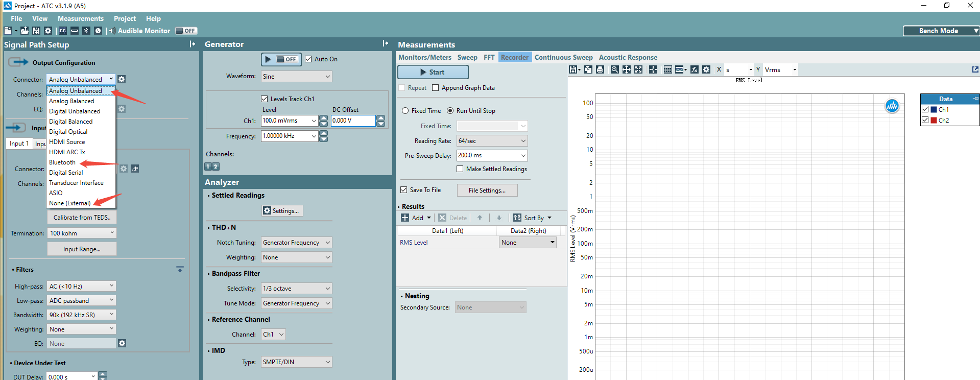Open the clock icon in top toolbar

(98, 31)
